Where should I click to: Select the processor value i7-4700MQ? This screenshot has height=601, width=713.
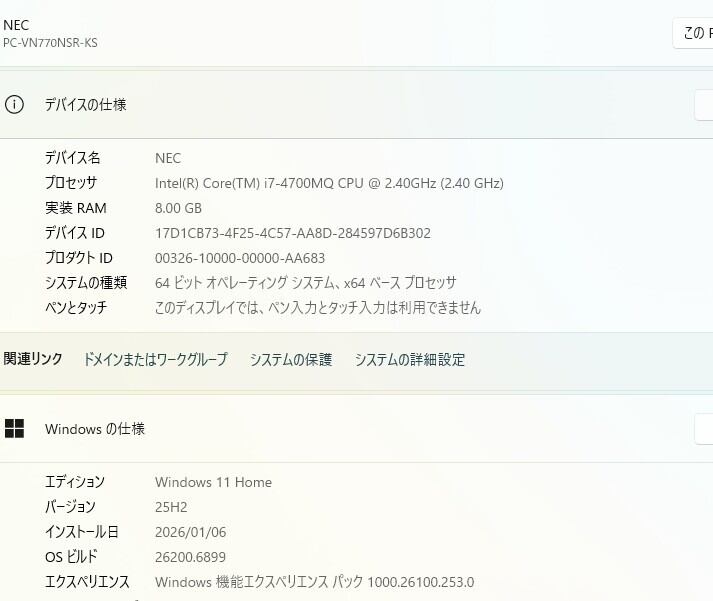point(329,183)
